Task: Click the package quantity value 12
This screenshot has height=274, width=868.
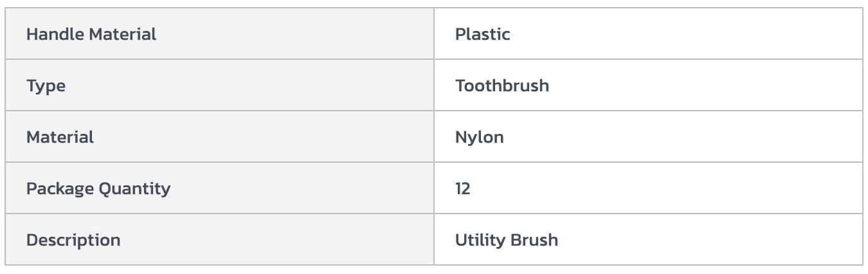Action: [x=462, y=188]
